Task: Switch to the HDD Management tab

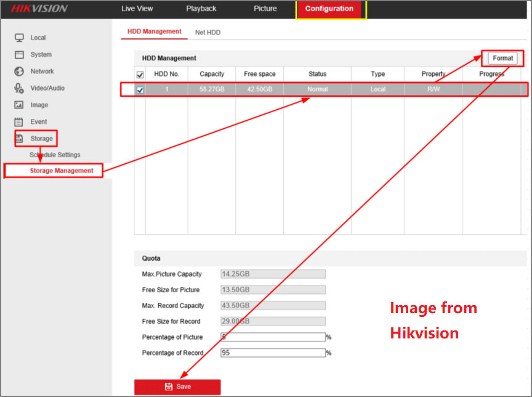Action: [155, 31]
